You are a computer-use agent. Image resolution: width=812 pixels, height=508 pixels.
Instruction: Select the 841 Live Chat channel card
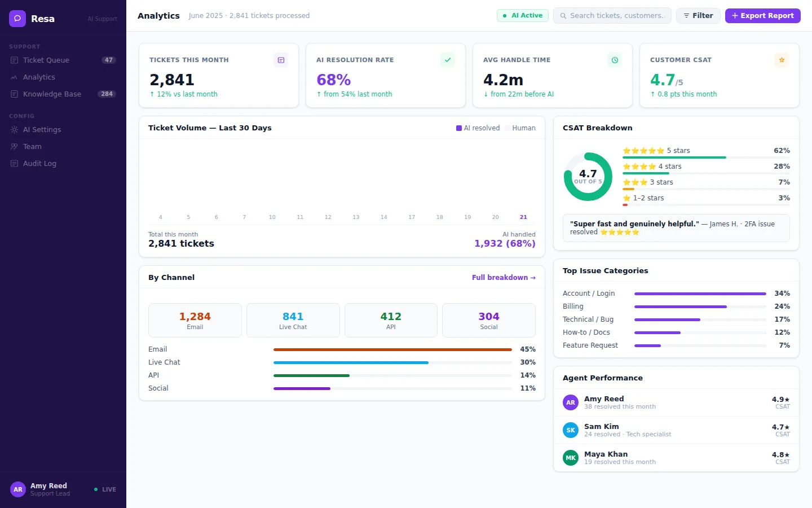point(293,321)
